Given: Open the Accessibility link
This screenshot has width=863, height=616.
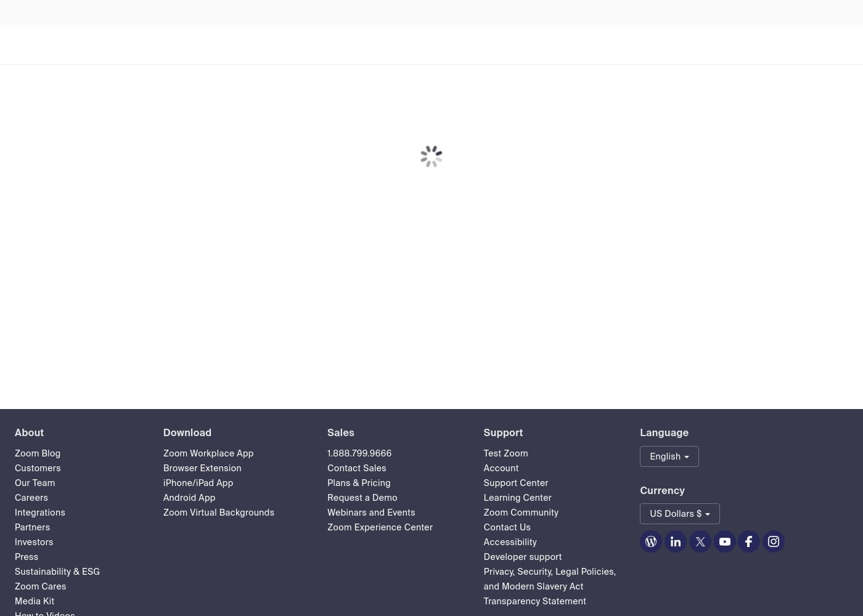Looking at the screenshot, I should pyautogui.click(x=510, y=542).
